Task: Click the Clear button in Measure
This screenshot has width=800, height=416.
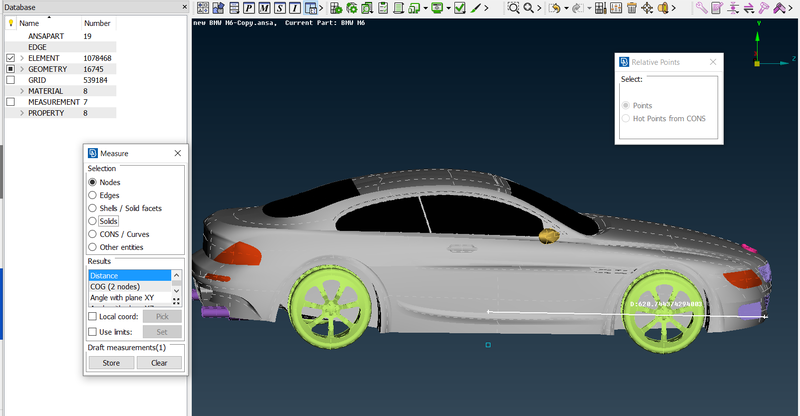Action: pyautogui.click(x=159, y=363)
